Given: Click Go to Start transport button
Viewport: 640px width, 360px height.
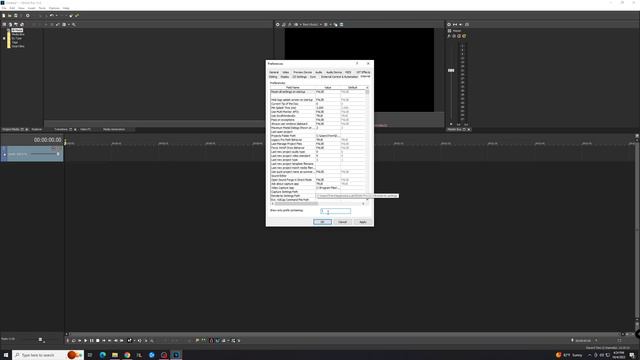Looking at the screenshot, I should pyautogui.click(x=104, y=340).
